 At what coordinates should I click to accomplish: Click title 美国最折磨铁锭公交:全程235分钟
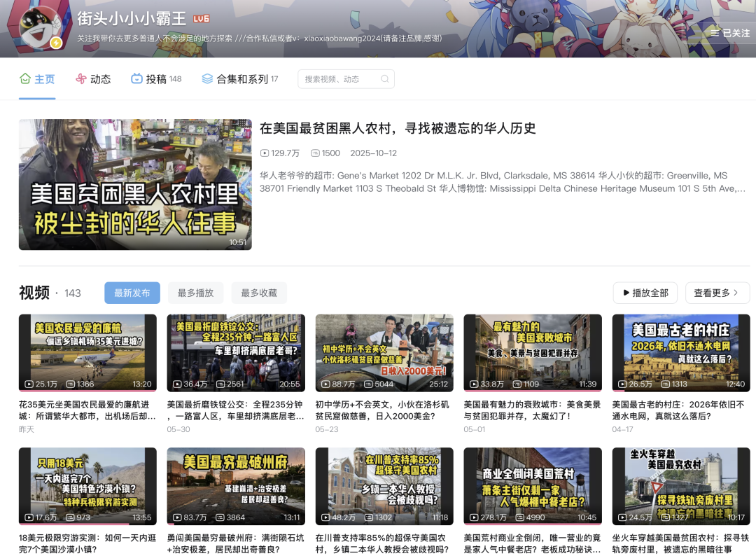[x=235, y=410]
